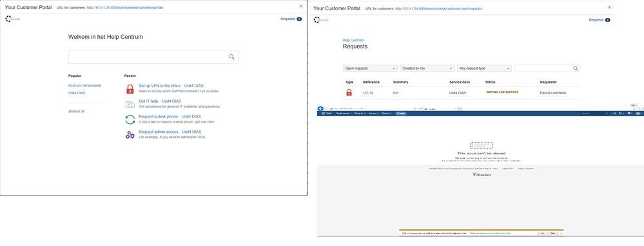This screenshot has width=644, height=246.
Task: Click the Help Centrum breadcrumb link
Action: point(353,40)
